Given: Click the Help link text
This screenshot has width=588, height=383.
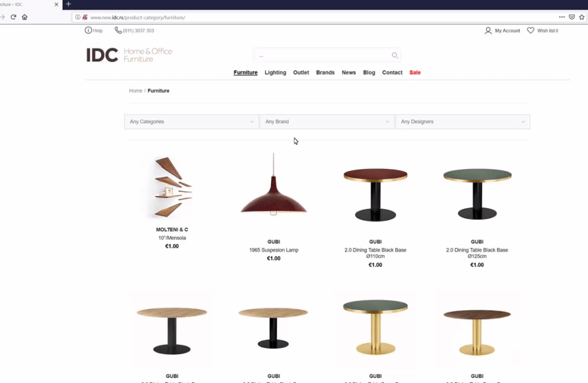Looking at the screenshot, I should [98, 31].
